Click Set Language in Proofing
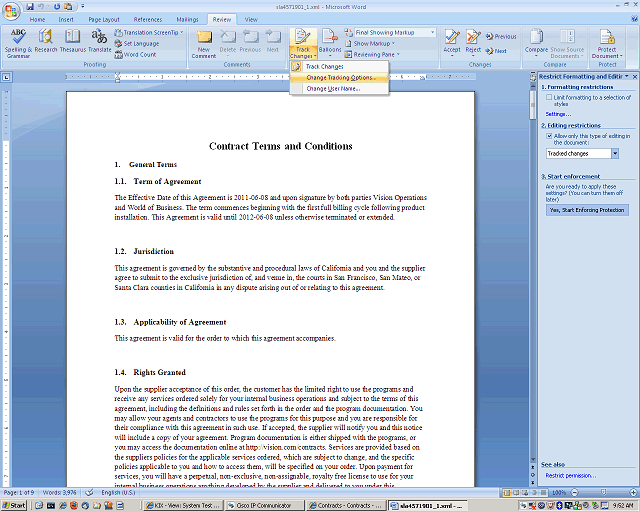This screenshot has width=640, height=512. [137, 43]
